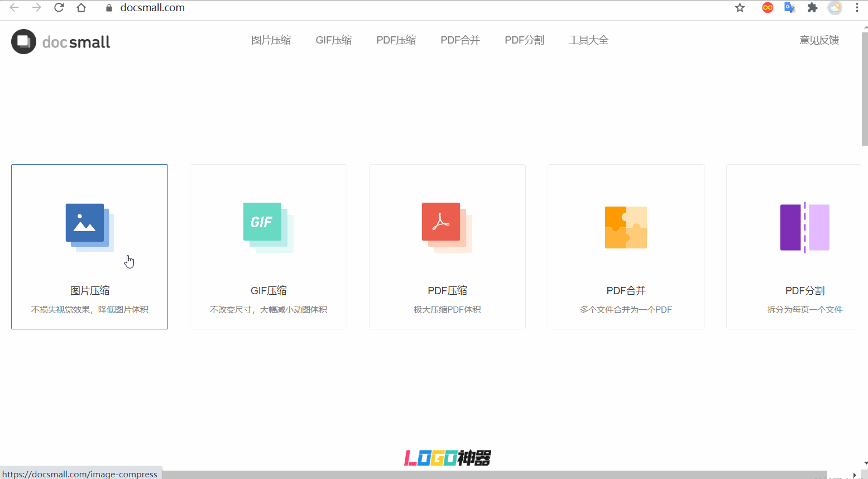Open the red infinity extension icon
This screenshot has height=479, width=868.
768,8
